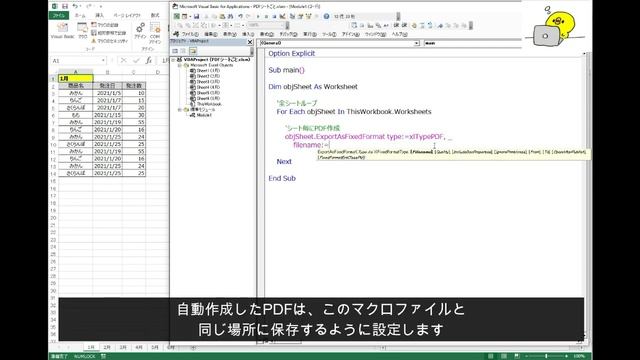Click the macro record icon in status bar
Viewport: 640px width, 360px height.
click(103, 356)
